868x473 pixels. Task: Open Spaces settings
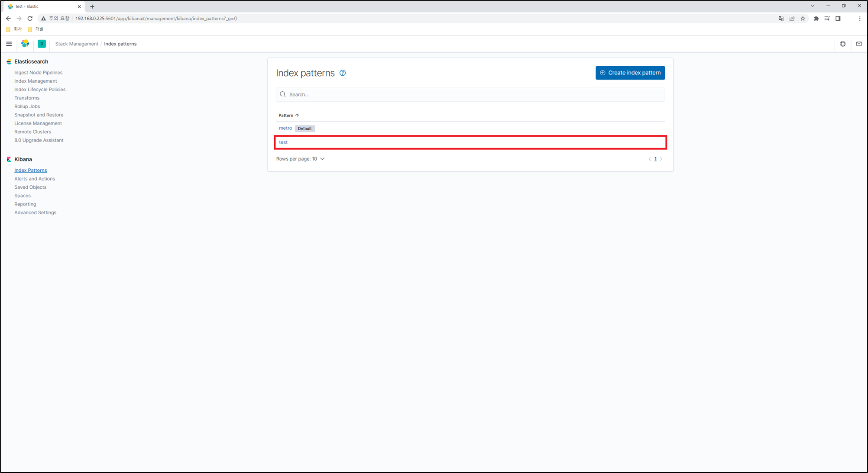[x=23, y=196]
